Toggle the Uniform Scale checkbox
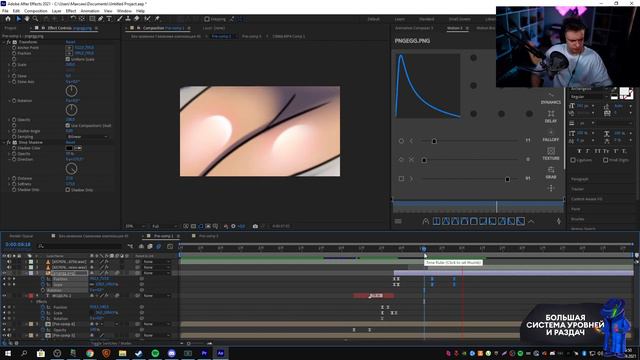This screenshot has width=640, height=360. point(68,59)
